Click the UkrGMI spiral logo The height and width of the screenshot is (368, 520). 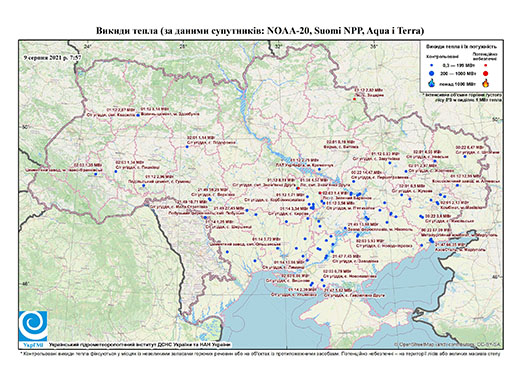pos(33,327)
